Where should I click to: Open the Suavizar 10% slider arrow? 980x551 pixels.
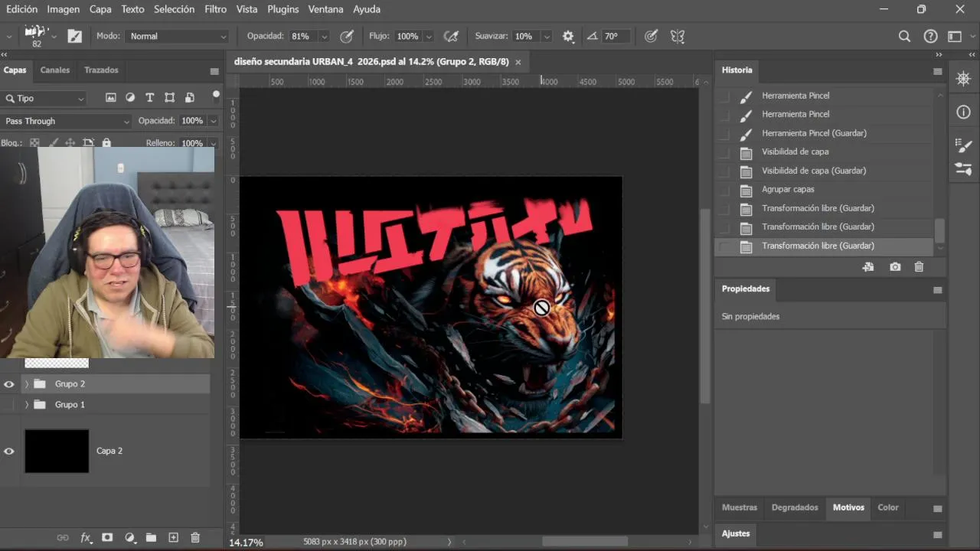[x=547, y=36]
